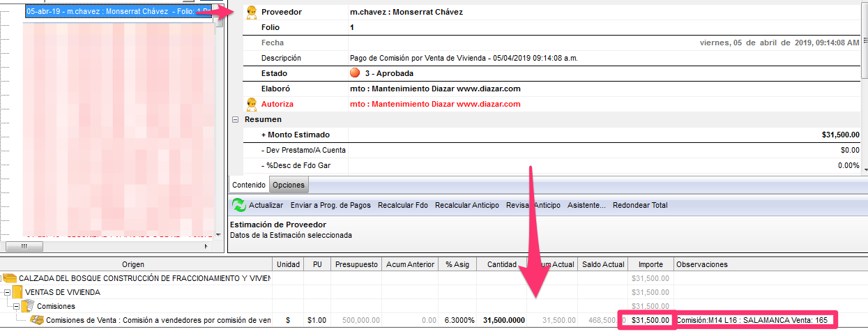Click the Proveedor user icon
This screenshot has height=334, width=868.
pyautogui.click(x=252, y=13)
